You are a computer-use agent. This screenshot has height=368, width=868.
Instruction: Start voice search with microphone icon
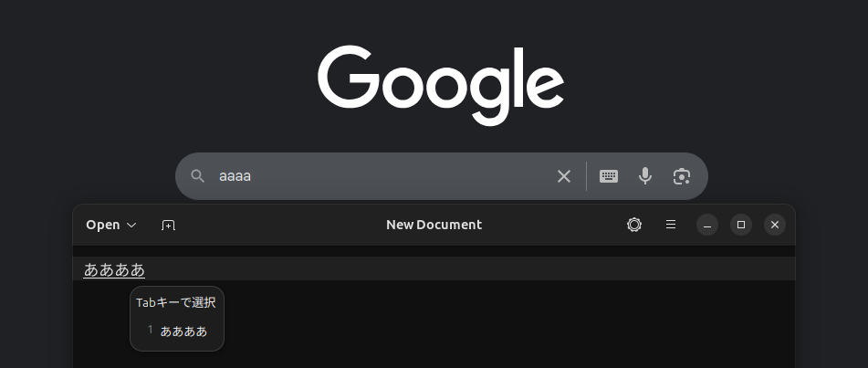coord(645,176)
